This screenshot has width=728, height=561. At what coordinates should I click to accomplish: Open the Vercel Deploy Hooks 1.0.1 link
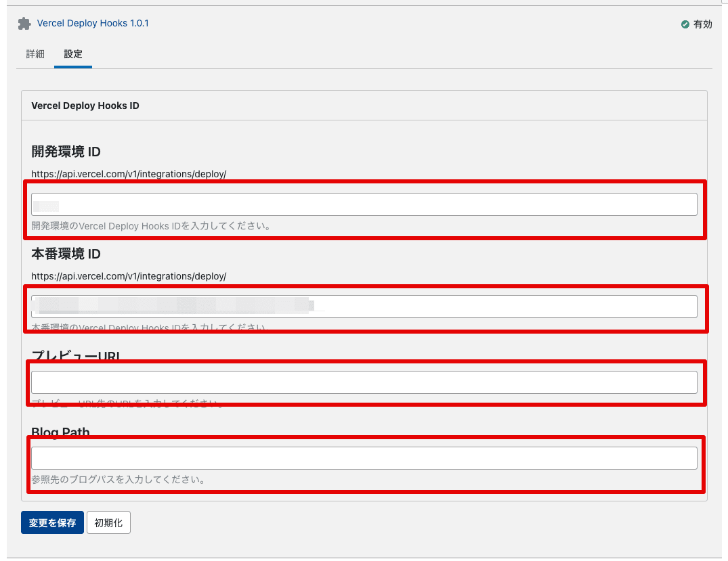pyautogui.click(x=93, y=23)
